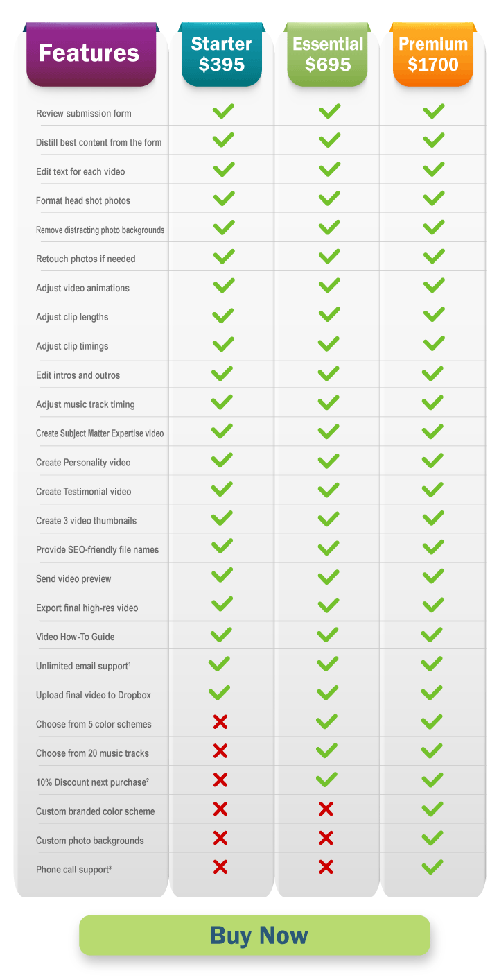Click Premium checkmark for Custom branded color scheme

point(432,809)
